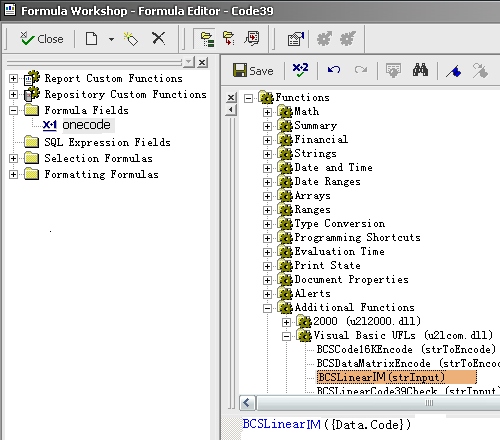Click the Close button with green checkmark
Screen dimensions: 500x440
[x=41, y=39]
